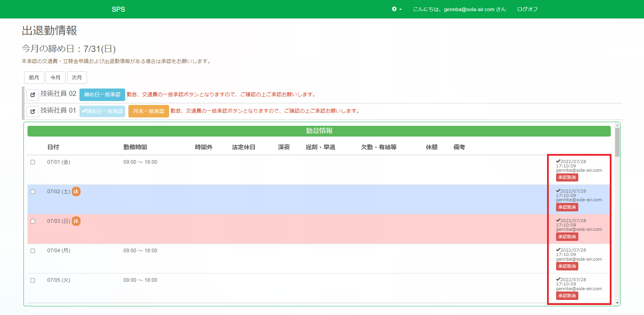Log out using ログオフ link
This screenshot has width=644, height=315.
(x=527, y=9)
